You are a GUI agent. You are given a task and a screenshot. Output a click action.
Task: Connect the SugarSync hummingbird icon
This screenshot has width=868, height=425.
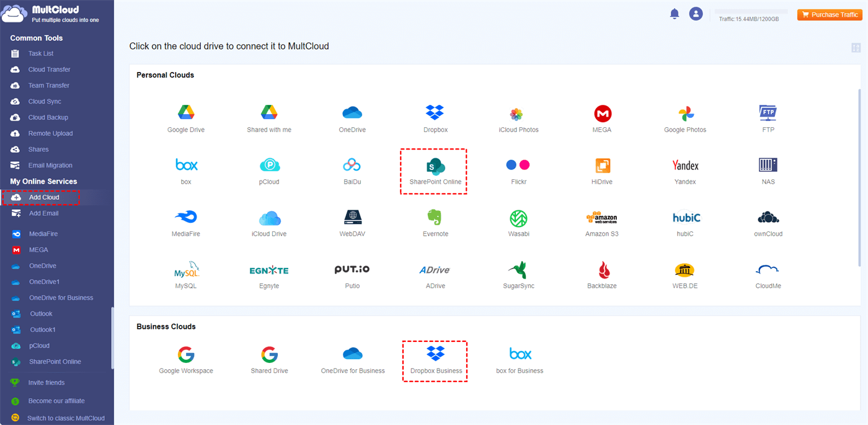[x=518, y=275]
